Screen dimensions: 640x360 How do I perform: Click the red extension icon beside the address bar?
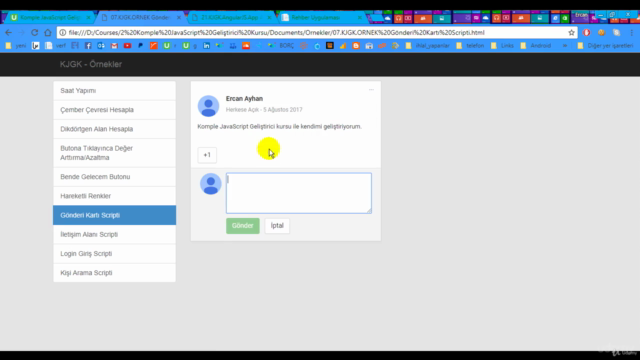coord(587,33)
